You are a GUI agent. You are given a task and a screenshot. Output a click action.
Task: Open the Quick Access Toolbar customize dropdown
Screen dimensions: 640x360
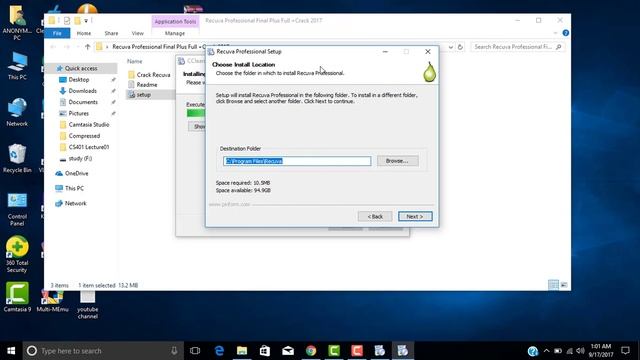coord(86,20)
